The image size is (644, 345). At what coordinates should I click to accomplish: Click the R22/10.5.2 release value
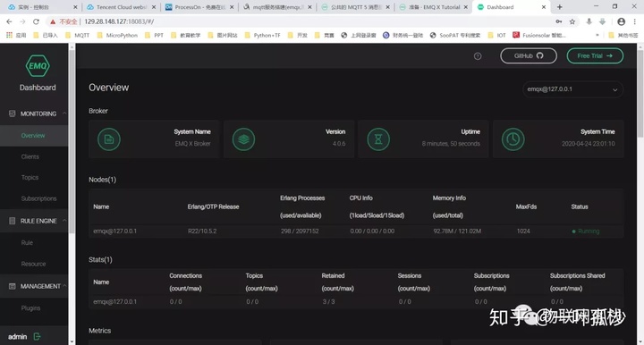(x=202, y=231)
